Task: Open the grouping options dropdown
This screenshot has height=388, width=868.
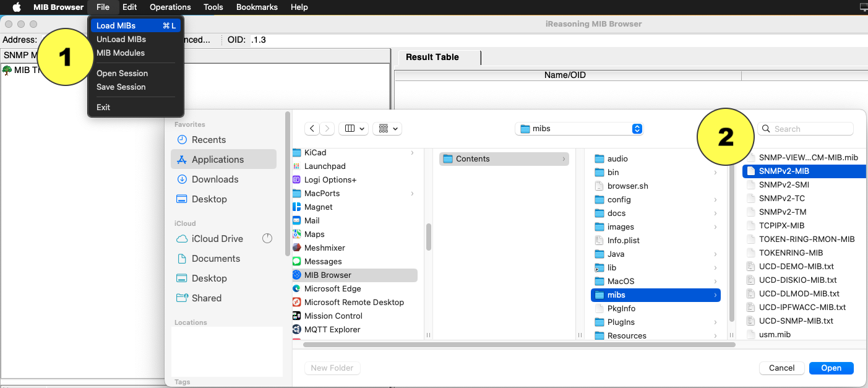Action: point(389,129)
